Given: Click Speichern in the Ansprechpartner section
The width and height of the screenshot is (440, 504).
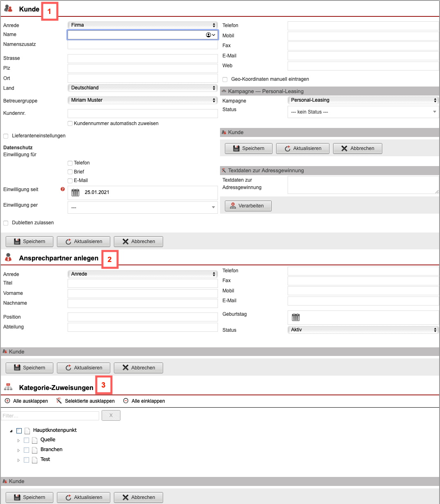Looking at the screenshot, I should 29,368.
